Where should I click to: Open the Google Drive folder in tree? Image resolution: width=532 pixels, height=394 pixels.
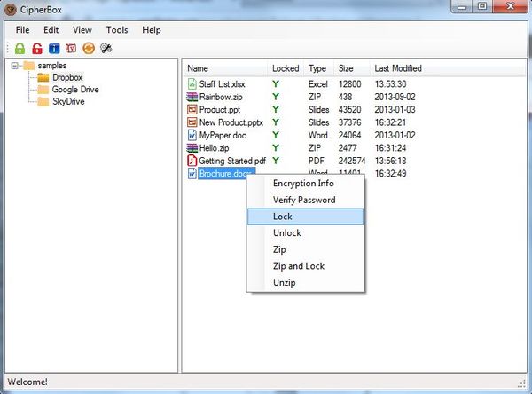point(74,90)
